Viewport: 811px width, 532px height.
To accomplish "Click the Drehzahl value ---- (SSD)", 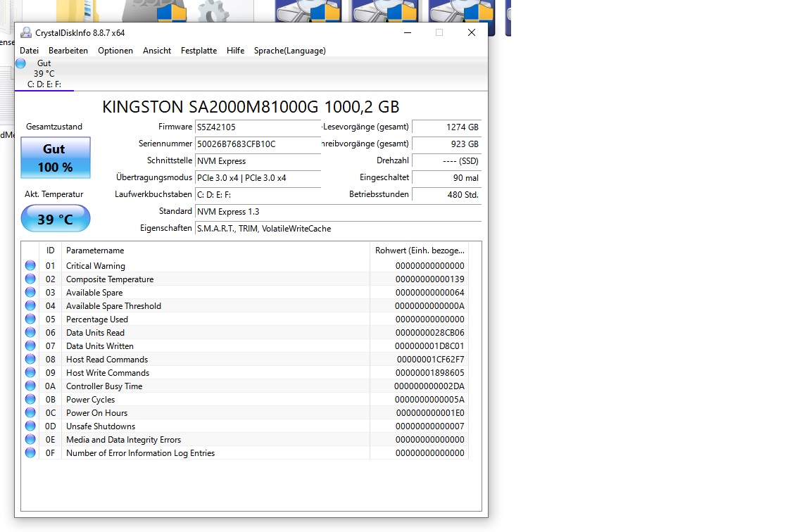I will (x=446, y=161).
